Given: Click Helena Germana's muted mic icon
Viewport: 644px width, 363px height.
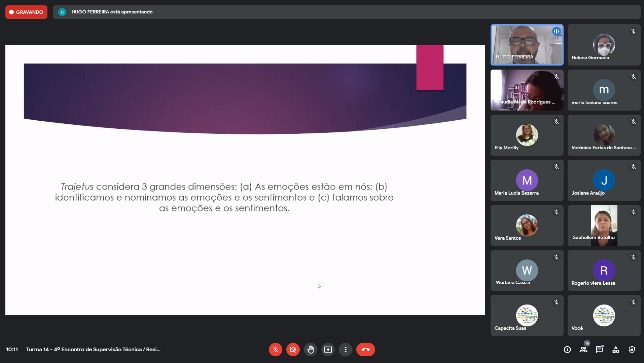Looking at the screenshot, I should [634, 31].
